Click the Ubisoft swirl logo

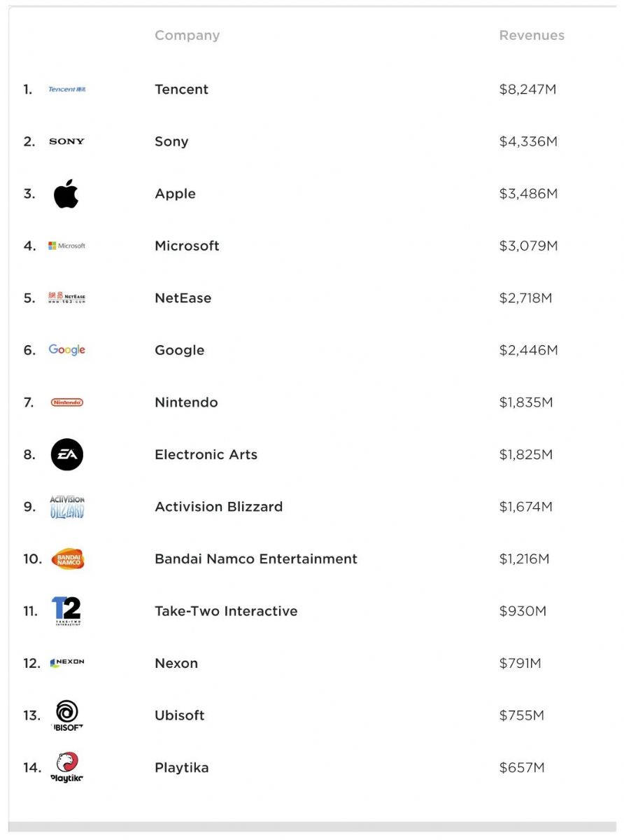point(67,715)
